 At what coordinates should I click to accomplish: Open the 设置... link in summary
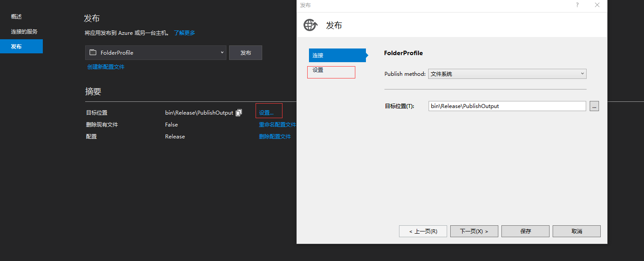[266, 113]
